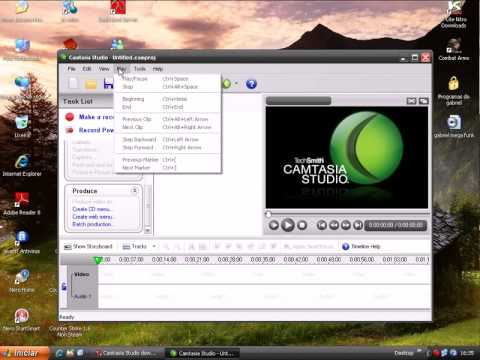Open the Internet Explorer desktop icon
Image resolution: width=480 pixels, height=360 pixels.
22,165
